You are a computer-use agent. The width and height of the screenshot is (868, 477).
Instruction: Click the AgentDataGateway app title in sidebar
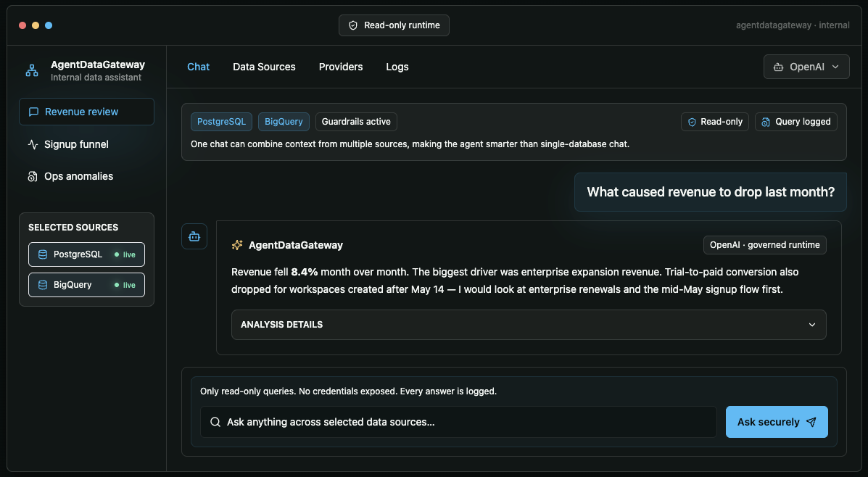click(x=97, y=65)
